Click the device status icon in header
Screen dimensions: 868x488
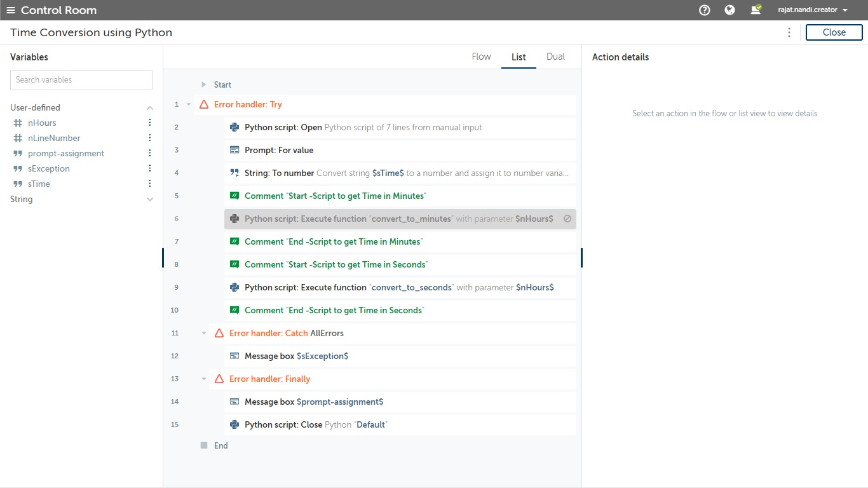tap(756, 10)
